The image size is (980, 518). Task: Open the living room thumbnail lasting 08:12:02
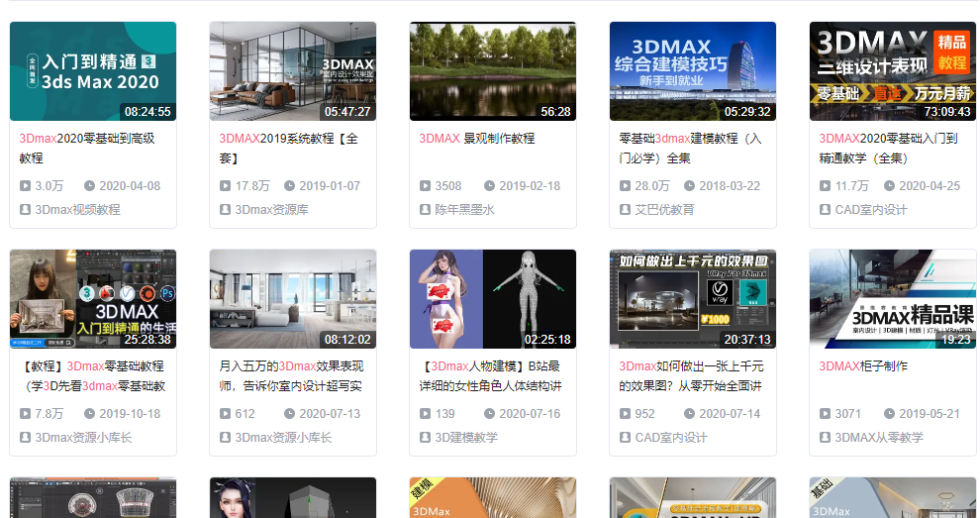(293, 299)
